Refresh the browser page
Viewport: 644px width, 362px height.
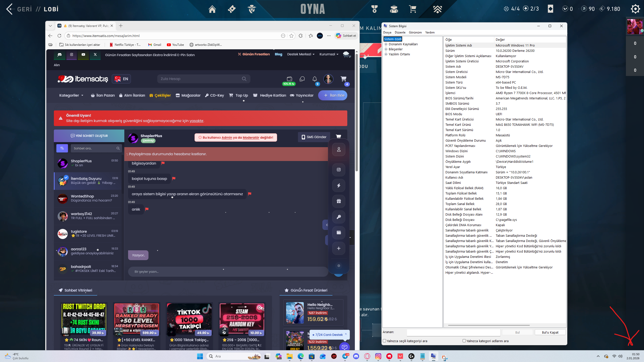pyautogui.click(x=59, y=36)
